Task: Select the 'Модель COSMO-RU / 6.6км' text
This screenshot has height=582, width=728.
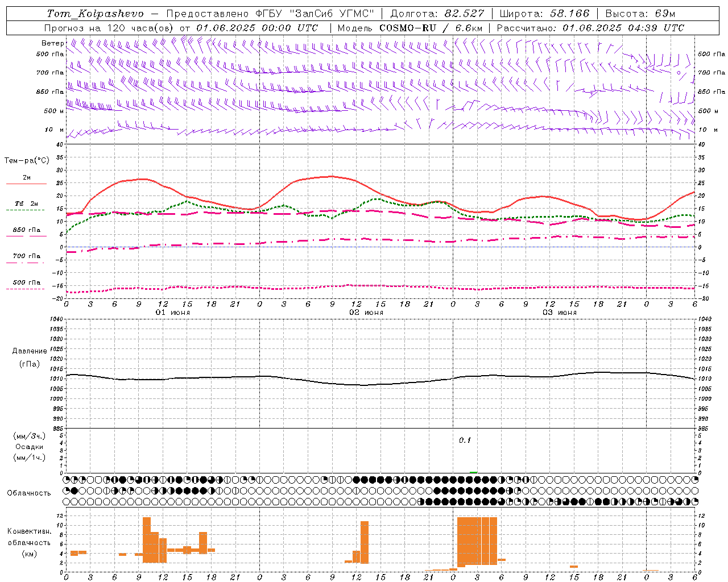Action: [x=410, y=28]
